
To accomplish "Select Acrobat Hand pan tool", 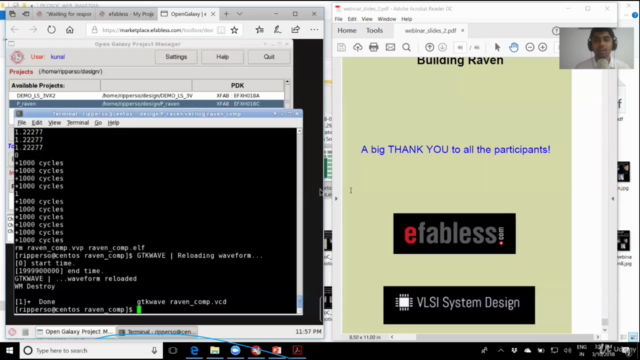I will [x=514, y=47].
